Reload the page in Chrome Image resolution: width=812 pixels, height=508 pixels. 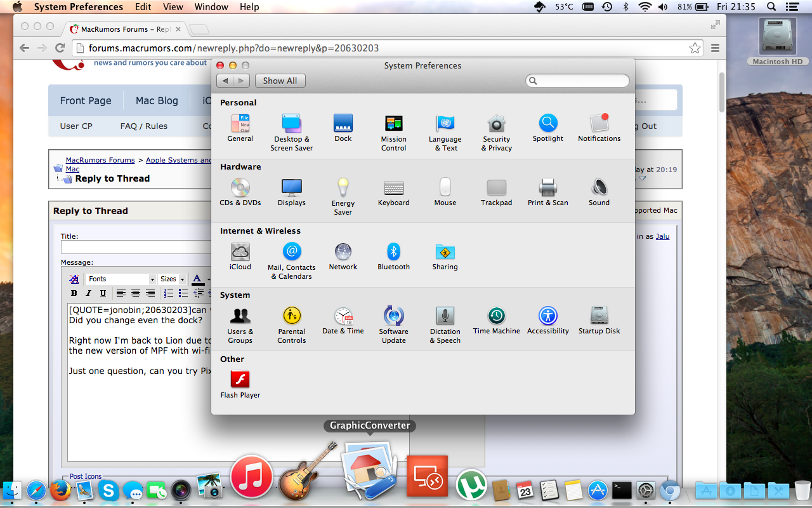click(x=60, y=48)
